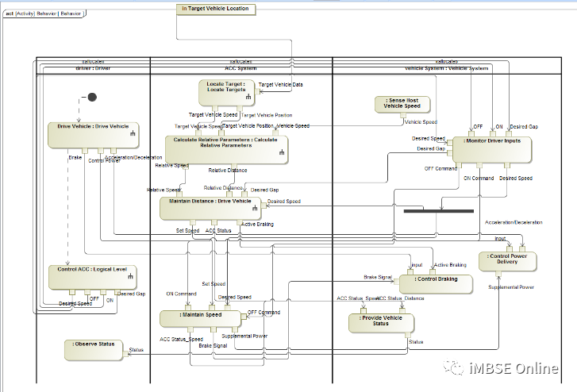The width and height of the screenshot is (577, 392).
Task: Select the Control Braking action node
Action: click(x=436, y=284)
